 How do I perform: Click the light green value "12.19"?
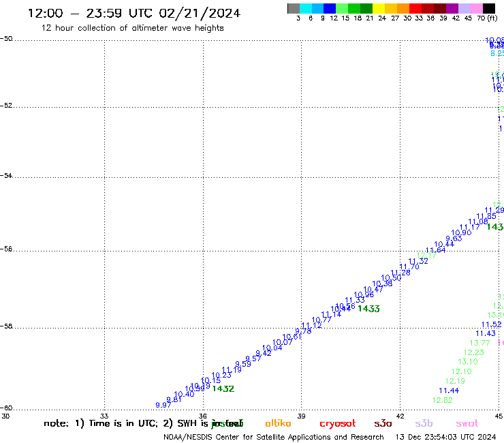pos(455,381)
